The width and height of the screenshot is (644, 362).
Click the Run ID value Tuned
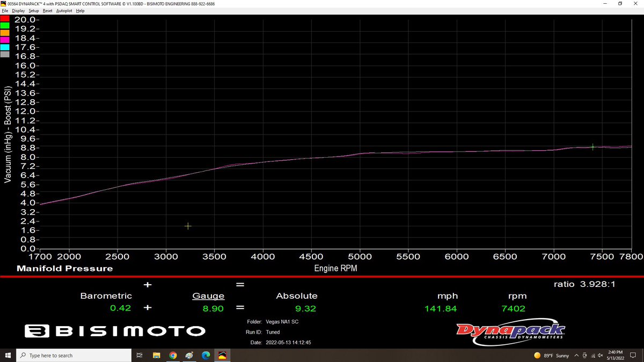tap(273, 332)
